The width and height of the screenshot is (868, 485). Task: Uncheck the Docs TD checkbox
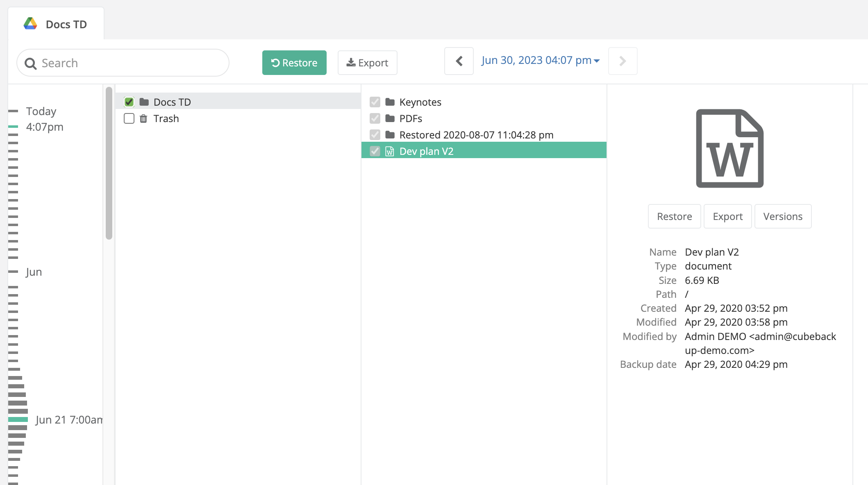coord(129,102)
